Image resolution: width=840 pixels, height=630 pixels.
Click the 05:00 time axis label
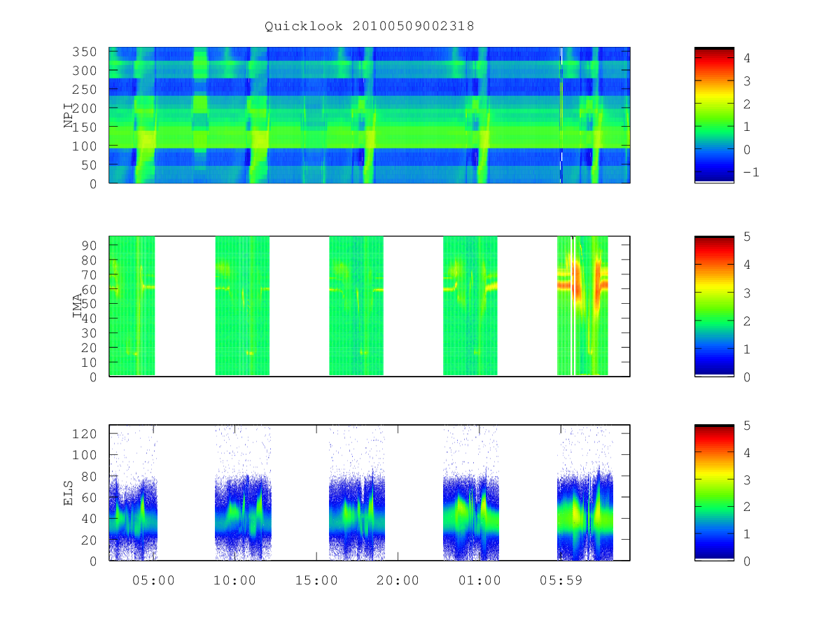tap(153, 580)
